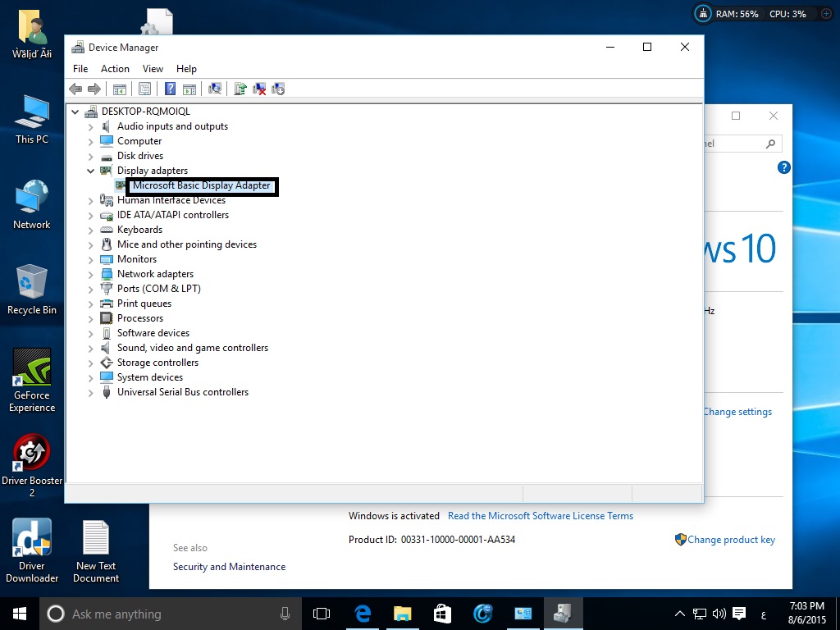Viewport: 840px width, 630px height.
Task: Open the Store from the taskbar
Action: click(442, 614)
